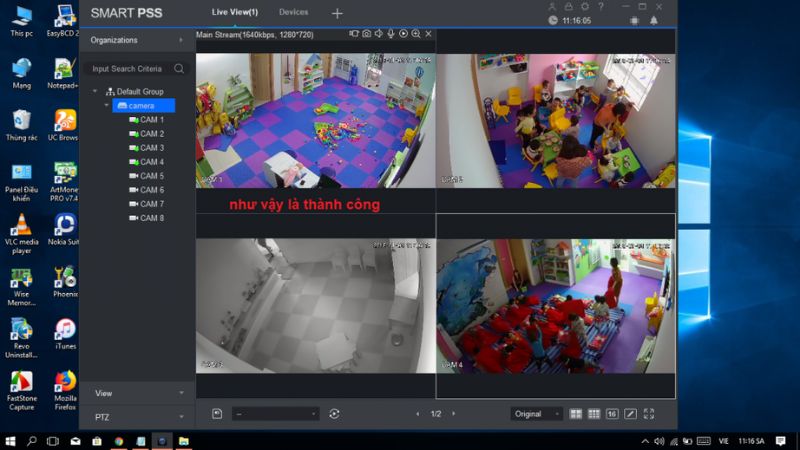Close the CAM 1 video stream
Viewport: 800px width, 450px height.
428,34
